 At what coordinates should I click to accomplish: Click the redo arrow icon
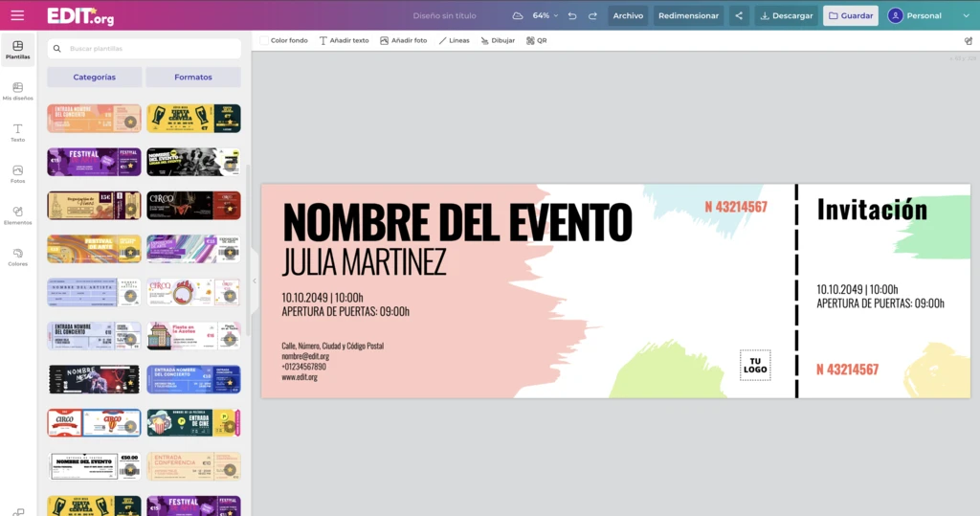[592, 16]
